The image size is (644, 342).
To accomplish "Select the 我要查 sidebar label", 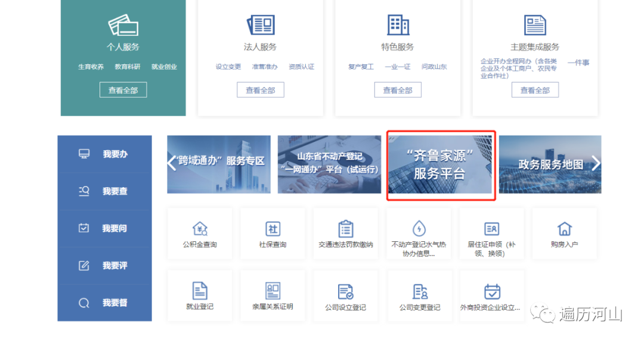I will coord(115,191).
